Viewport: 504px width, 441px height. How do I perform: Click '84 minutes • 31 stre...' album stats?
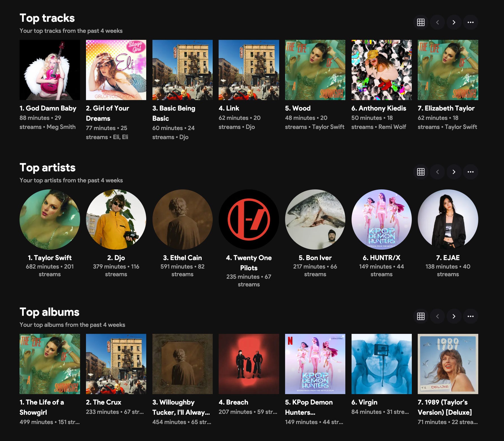380,412
